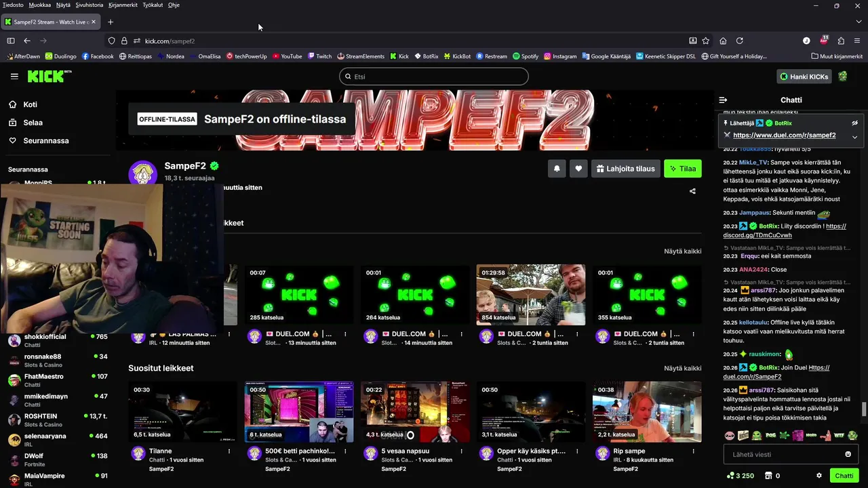Open options menu for 5 vesaa napsuu clip
The image size is (868, 488).
click(462, 451)
